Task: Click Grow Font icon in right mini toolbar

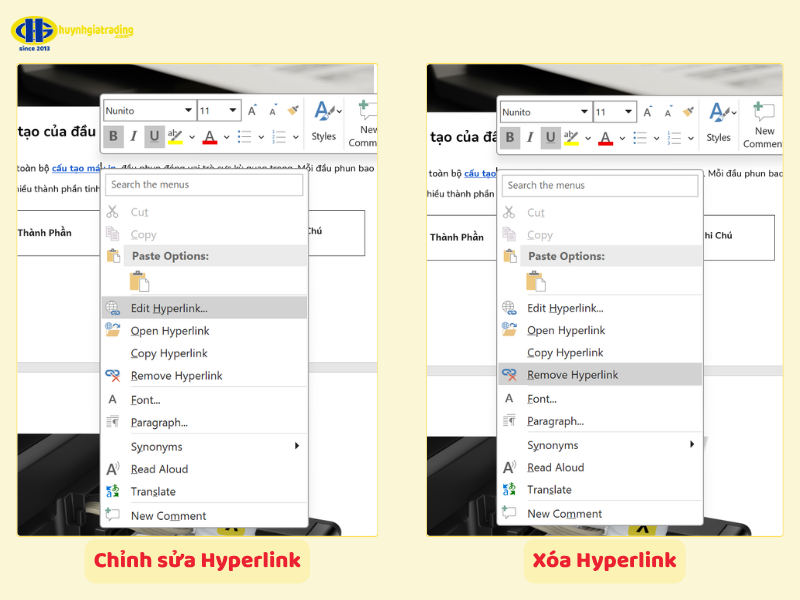Action: click(648, 112)
